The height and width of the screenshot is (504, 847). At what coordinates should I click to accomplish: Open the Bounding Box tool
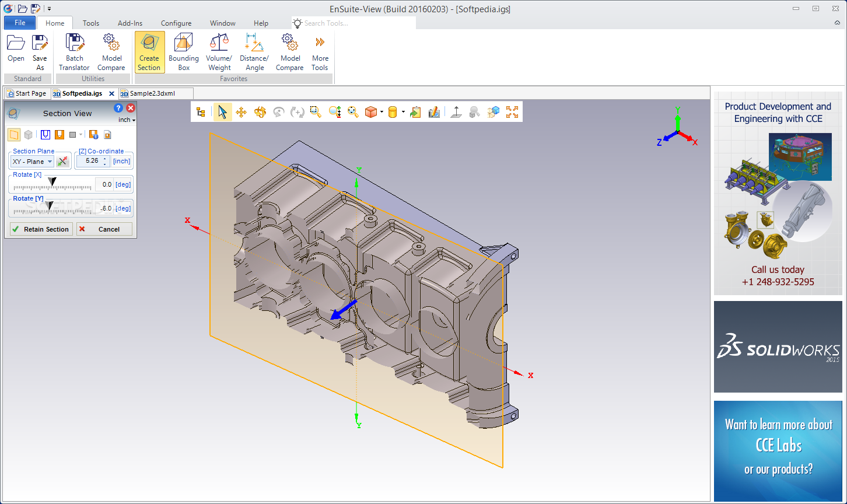coord(184,52)
